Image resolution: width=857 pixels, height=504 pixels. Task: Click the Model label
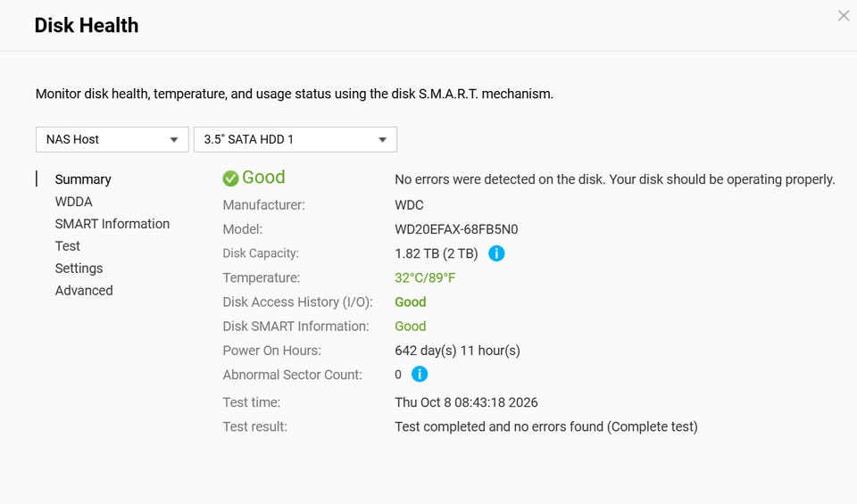click(243, 229)
